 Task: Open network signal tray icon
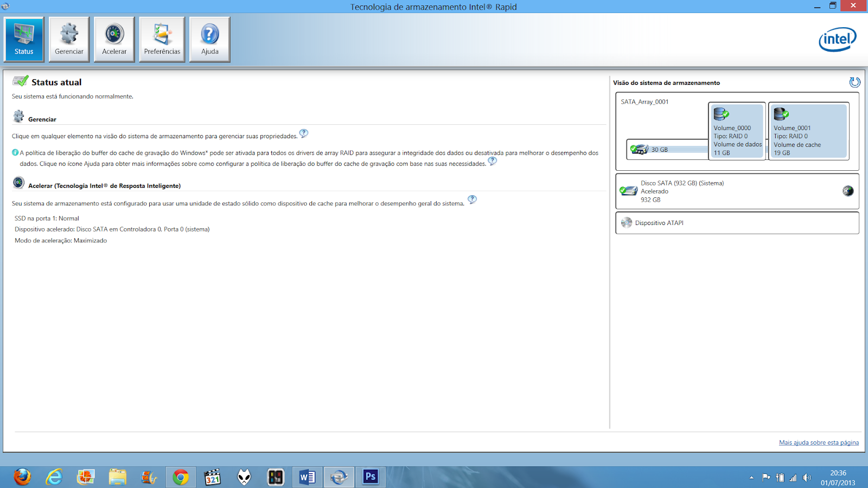coord(794,478)
